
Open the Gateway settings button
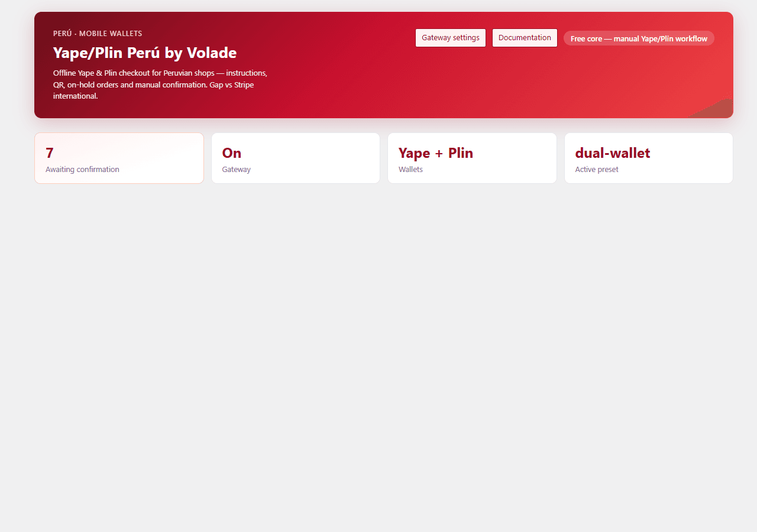pyautogui.click(x=451, y=38)
